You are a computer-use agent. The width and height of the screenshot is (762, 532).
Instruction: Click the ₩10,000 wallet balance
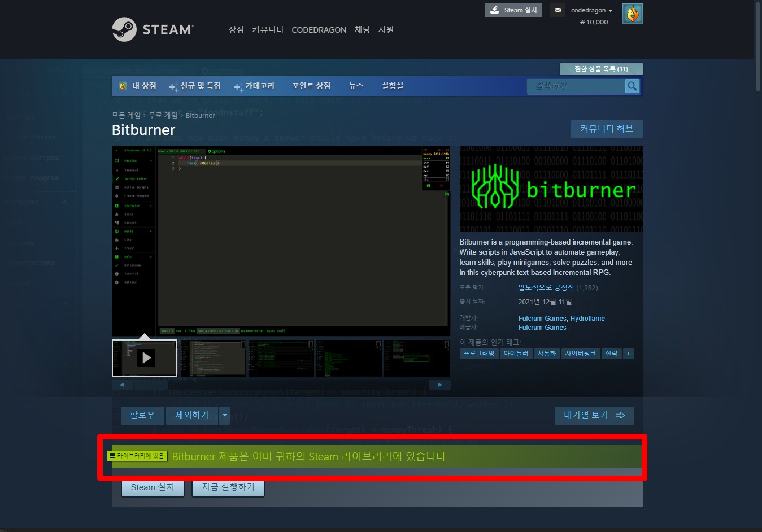594,22
